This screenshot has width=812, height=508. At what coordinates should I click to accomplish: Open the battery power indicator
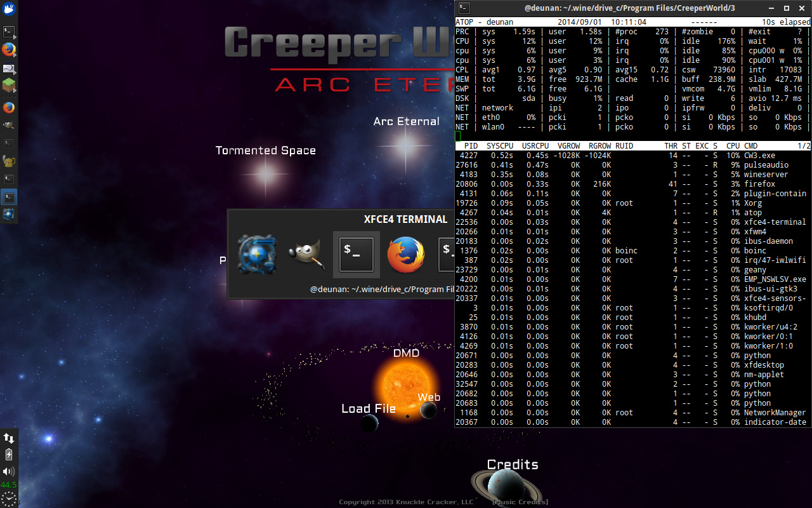pyautogui.click(x=9, y=455)
